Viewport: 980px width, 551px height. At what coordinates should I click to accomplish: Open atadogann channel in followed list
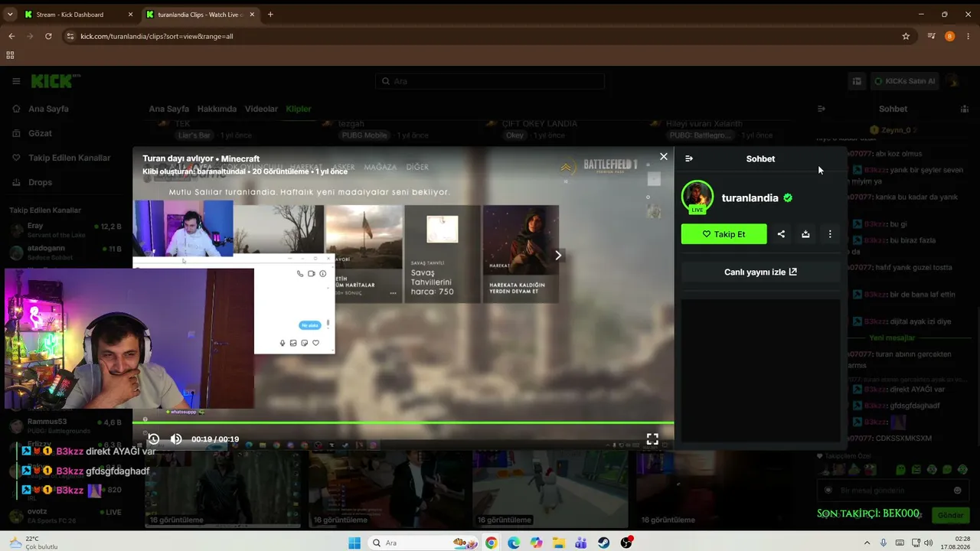[65, 253]
